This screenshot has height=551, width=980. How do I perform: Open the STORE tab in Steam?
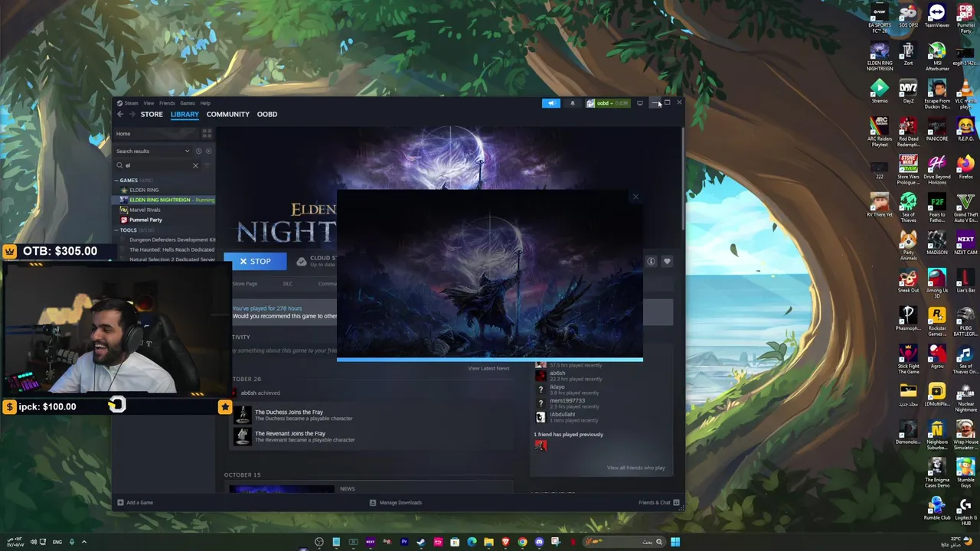pos(152,114)
